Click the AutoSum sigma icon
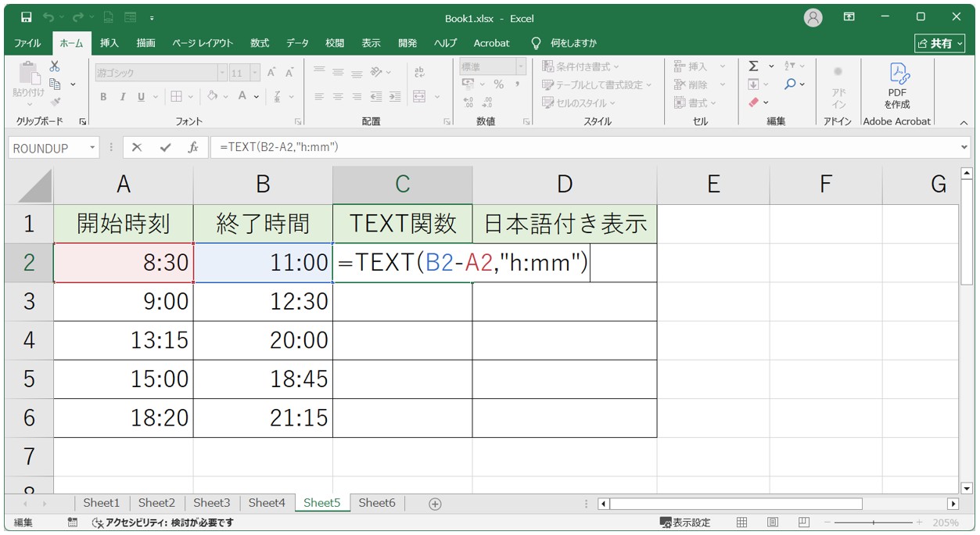 [753, 66]
